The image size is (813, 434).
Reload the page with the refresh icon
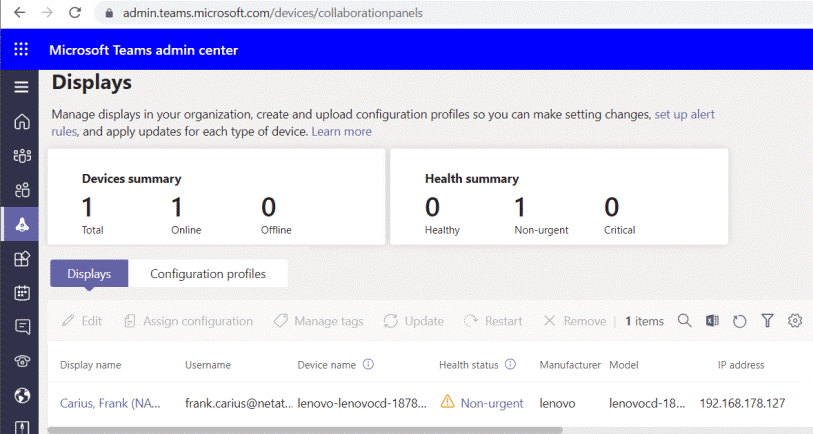click(75, 12)
